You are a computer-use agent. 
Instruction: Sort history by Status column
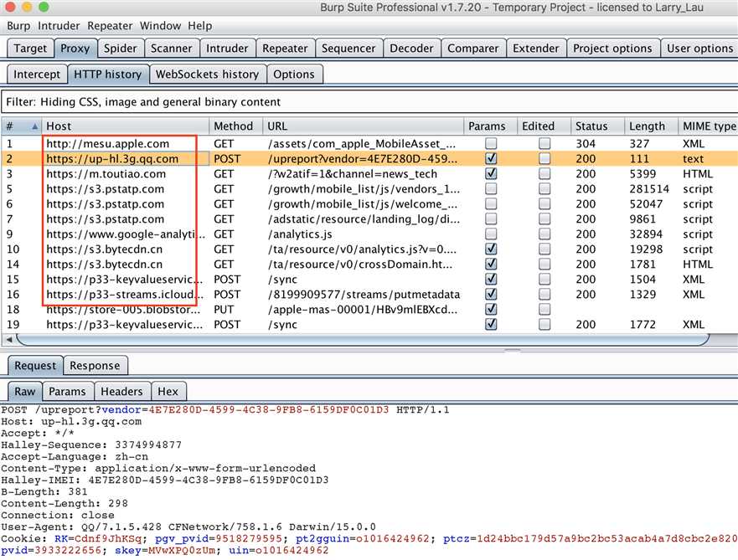pos(598,126)
